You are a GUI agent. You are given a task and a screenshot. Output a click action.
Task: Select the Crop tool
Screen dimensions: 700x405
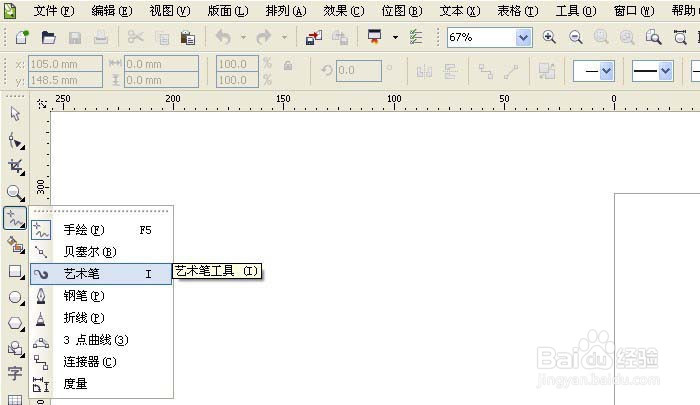coord(16,167)
